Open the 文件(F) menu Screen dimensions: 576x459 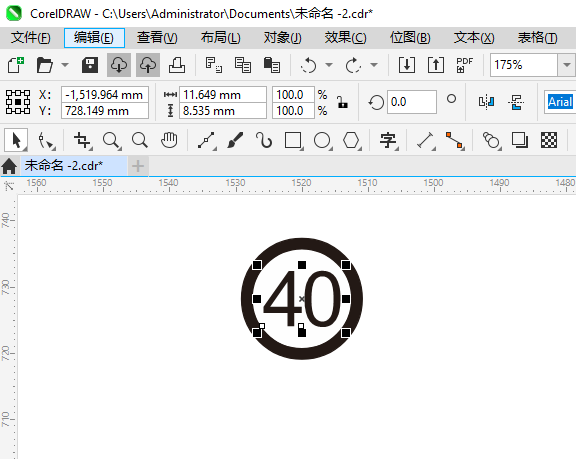point(30,38)
